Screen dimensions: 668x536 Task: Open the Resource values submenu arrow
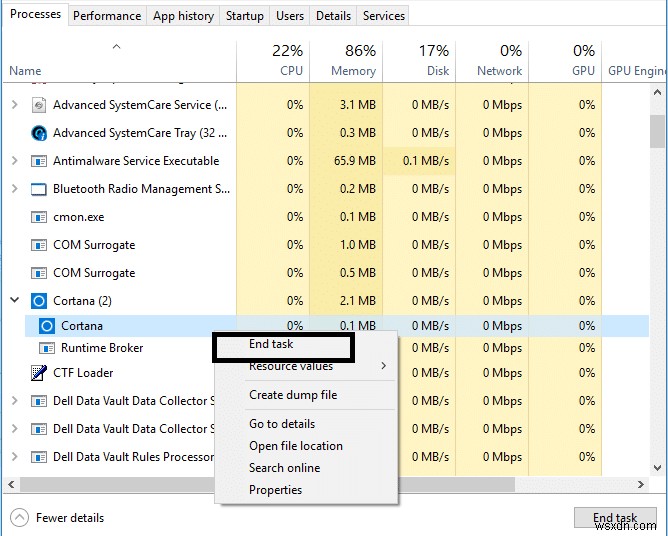tap(384, 366)
